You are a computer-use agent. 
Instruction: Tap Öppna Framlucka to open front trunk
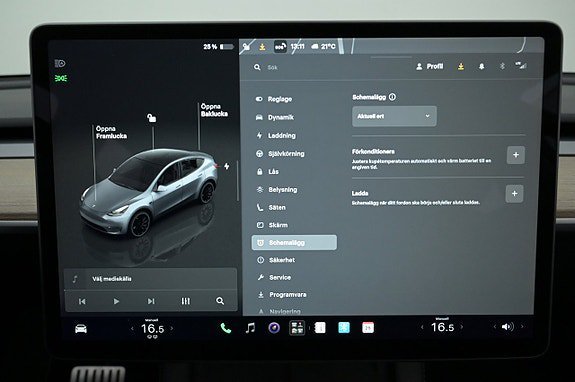pos(111,132)
